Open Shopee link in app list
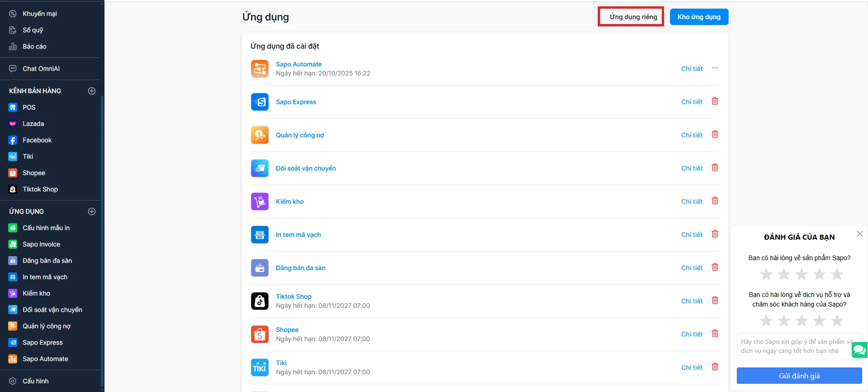The height and width of the screenshot is (392, 868). click(287, 330)
